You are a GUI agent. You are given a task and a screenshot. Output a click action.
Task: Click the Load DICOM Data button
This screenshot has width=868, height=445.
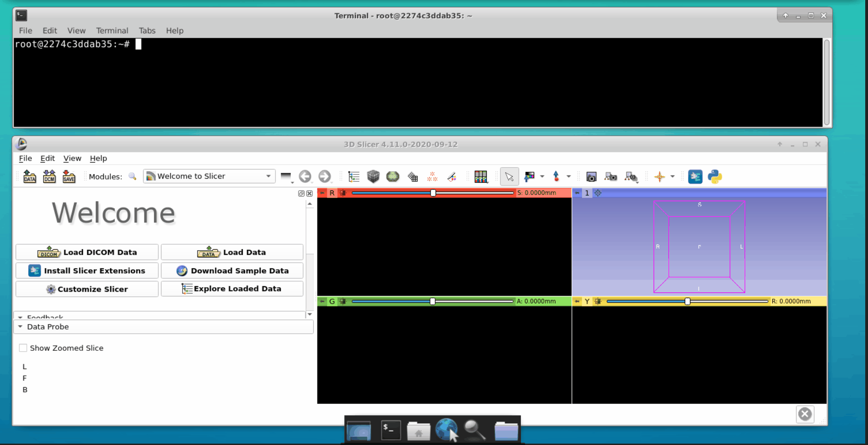[x=87, y=252]
